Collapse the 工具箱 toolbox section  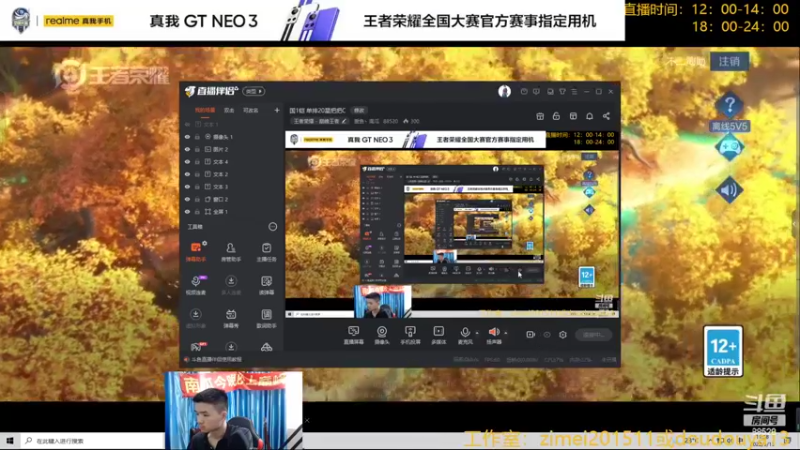pyautogui.click(x=272, y=227)
